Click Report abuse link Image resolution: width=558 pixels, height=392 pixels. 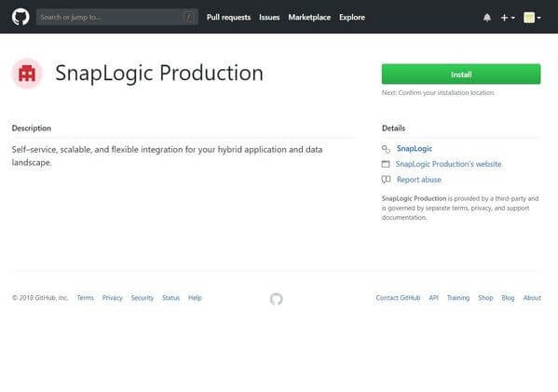click(419, 180)
